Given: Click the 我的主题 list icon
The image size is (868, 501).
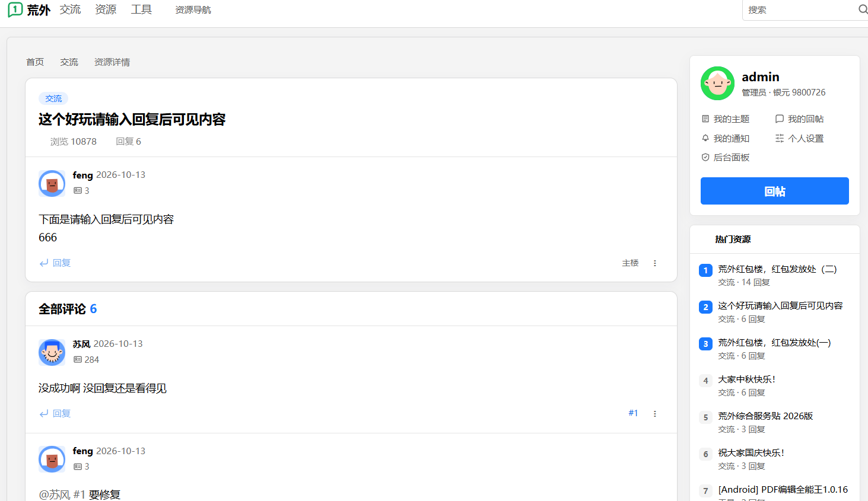Looking at the screenshot, I should (705, 119).
